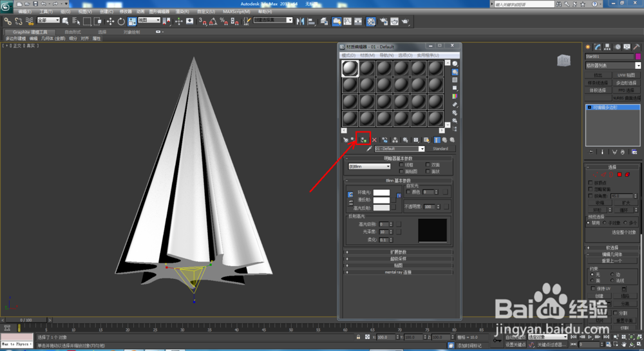Click the Unlink Selection icon
Viewport: 644px width, 351px height.
click(x=19, y=21)
